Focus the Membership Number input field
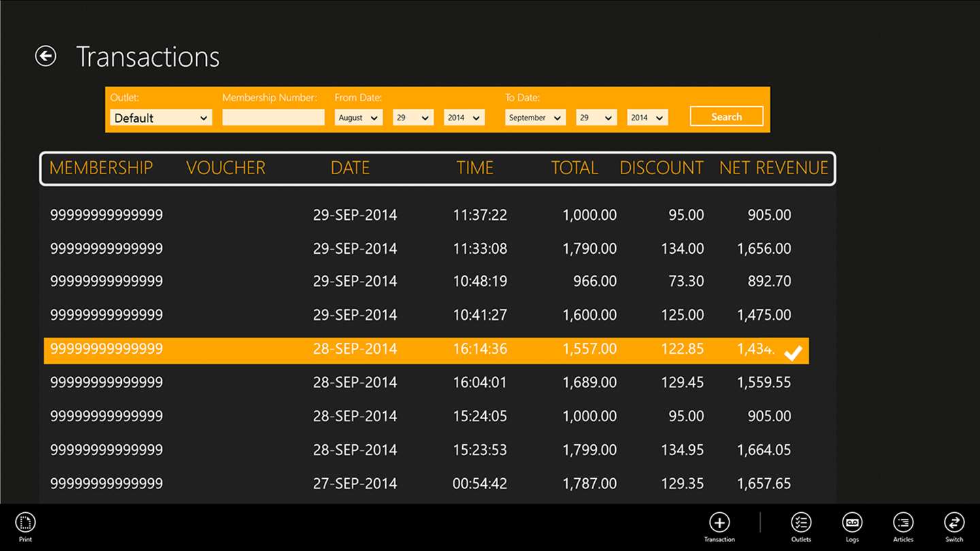This screenshot has height=551, width=980. click(x=273, y=118)
